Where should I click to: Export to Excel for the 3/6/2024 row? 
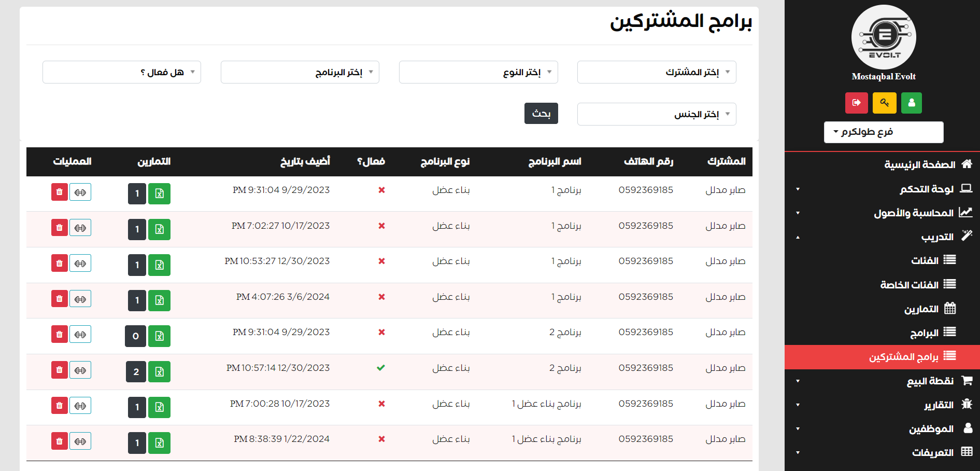pyautogui.click(x=159, y=300)
